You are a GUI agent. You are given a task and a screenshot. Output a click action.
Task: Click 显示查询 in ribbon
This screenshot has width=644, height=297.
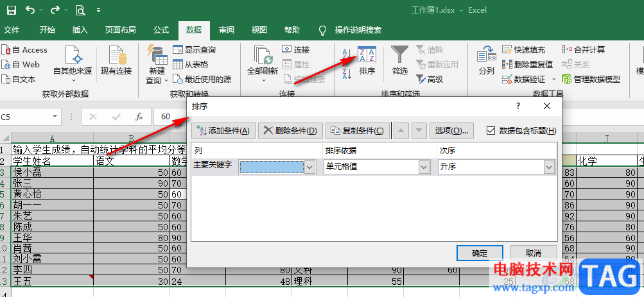pyautogui.click(x=194, y=49)
